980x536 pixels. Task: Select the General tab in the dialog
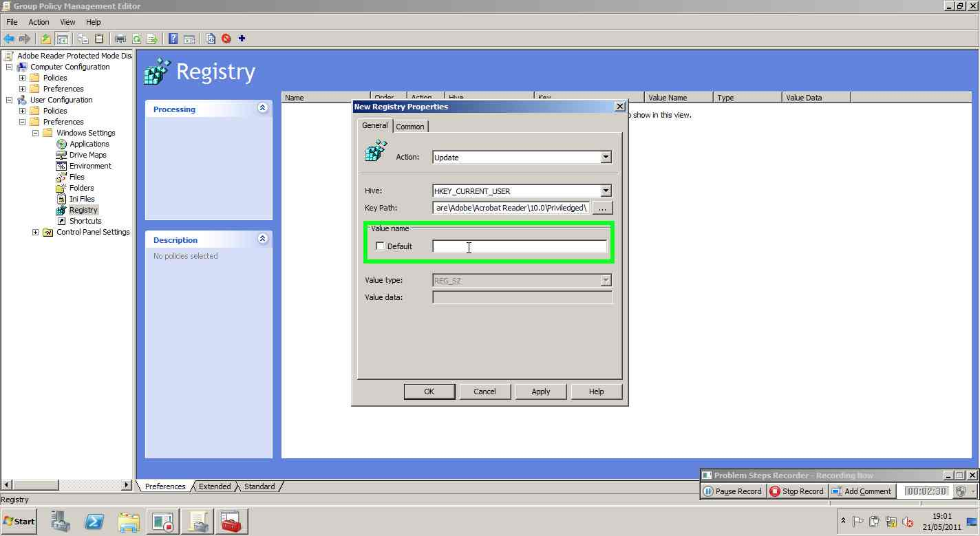[x=375, y=125]
